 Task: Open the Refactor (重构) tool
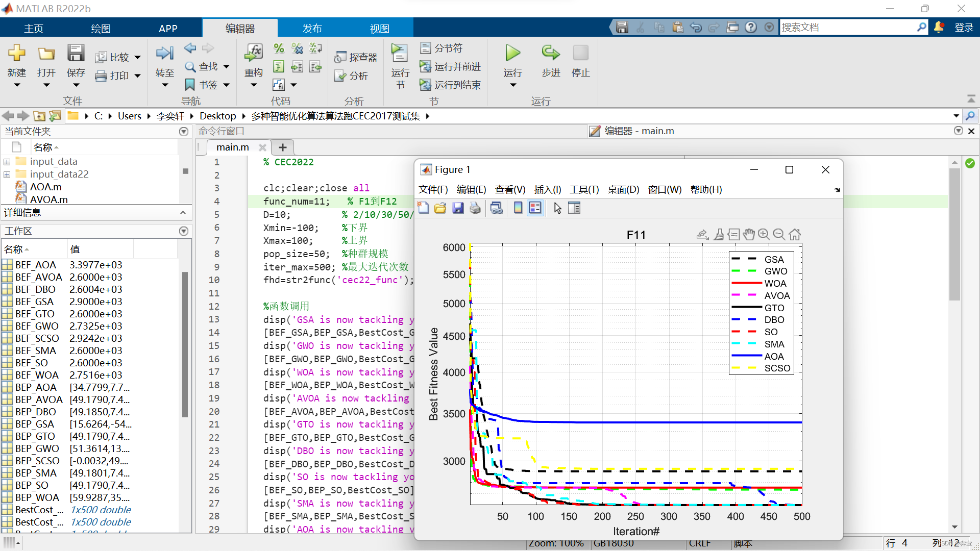[x=254, y=53]
